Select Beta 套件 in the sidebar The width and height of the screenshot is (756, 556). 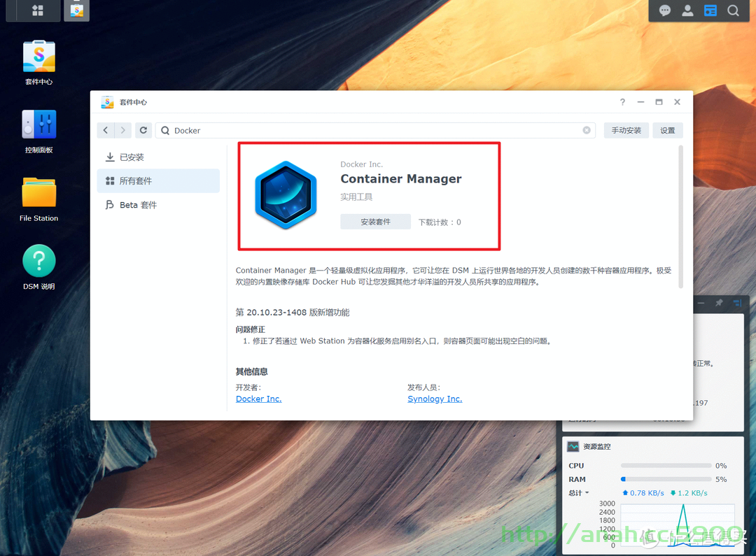click(158, 205)
